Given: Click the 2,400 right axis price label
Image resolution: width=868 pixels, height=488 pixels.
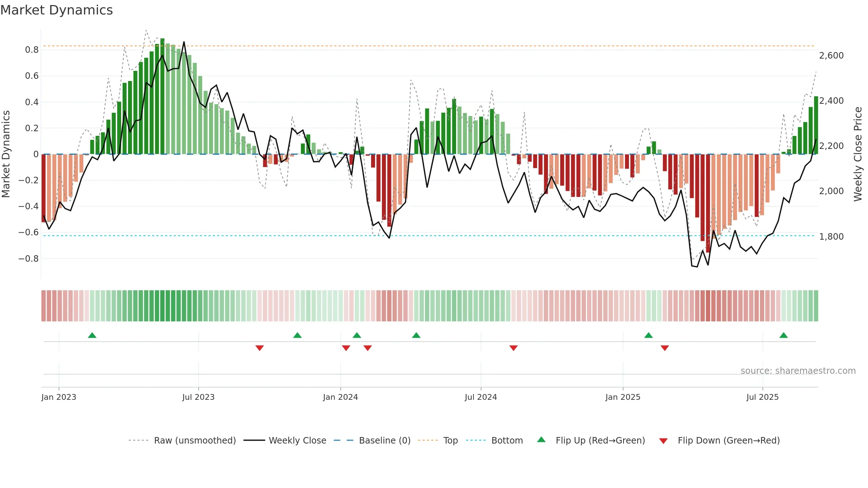Looking at the screenshot, I should (831, 101).
